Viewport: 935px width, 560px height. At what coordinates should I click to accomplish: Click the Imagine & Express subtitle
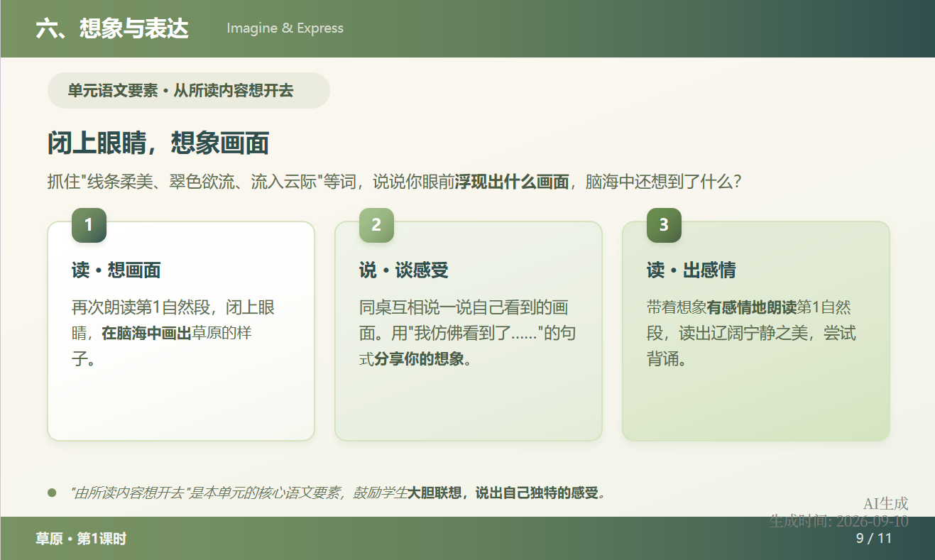coord(285,28)
